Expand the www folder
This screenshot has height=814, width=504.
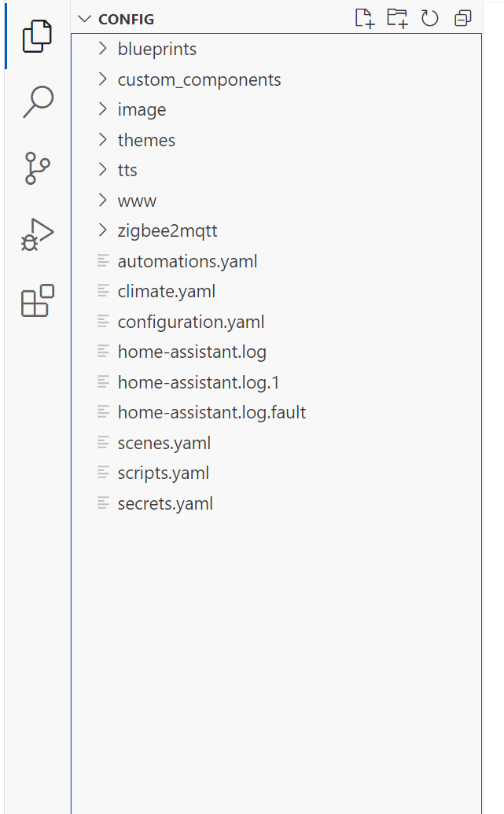click(x=137, y=201)
